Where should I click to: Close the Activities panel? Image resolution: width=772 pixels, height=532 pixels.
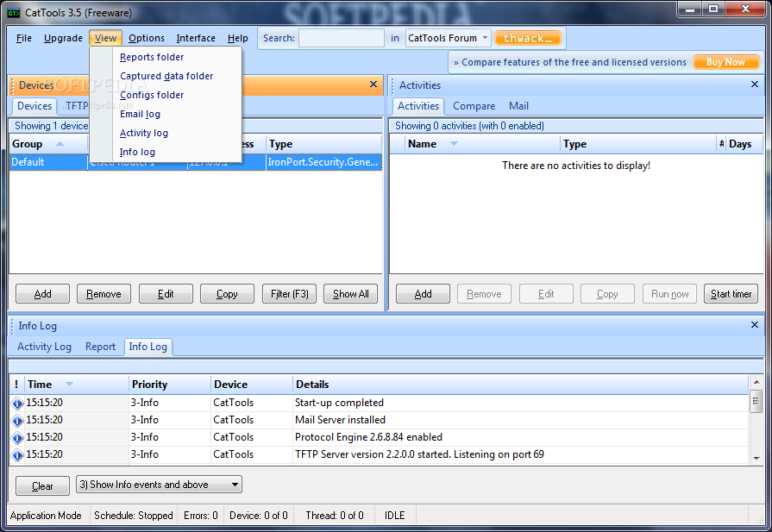point(754,84)
